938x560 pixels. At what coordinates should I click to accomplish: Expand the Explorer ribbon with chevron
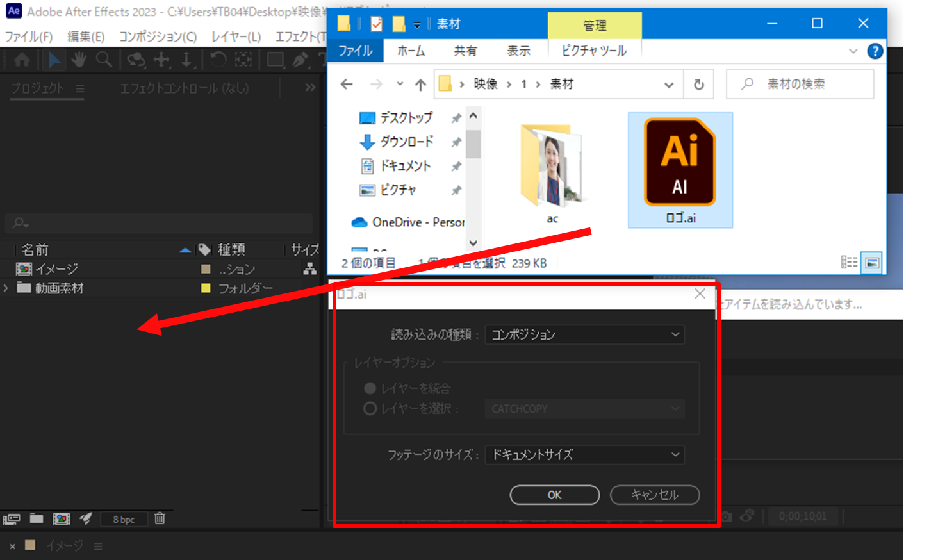(x=853, y=51)
